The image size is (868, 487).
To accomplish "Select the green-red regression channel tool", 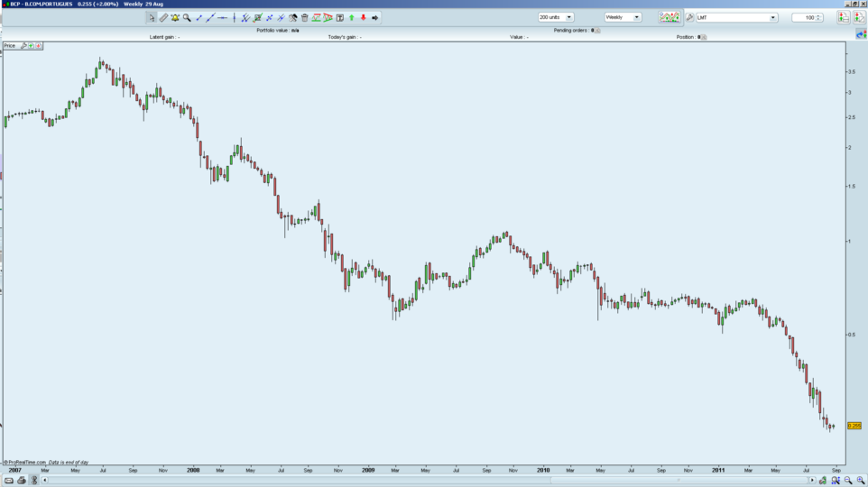I will tap(257, 18).
